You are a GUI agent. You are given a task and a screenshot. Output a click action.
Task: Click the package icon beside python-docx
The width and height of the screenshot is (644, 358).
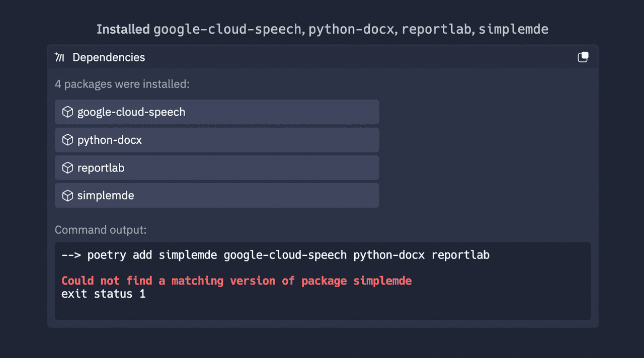(x=67, y=140)
